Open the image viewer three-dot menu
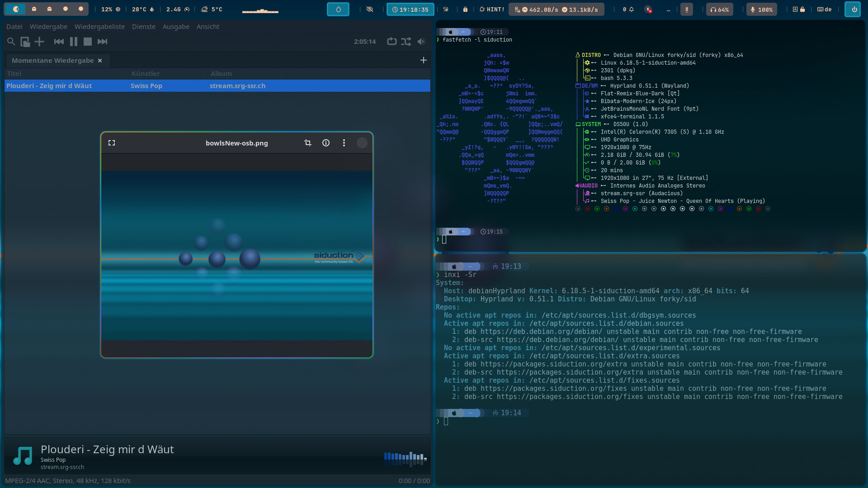This screenshot has width=868, height=488. [x=344, y=143]
